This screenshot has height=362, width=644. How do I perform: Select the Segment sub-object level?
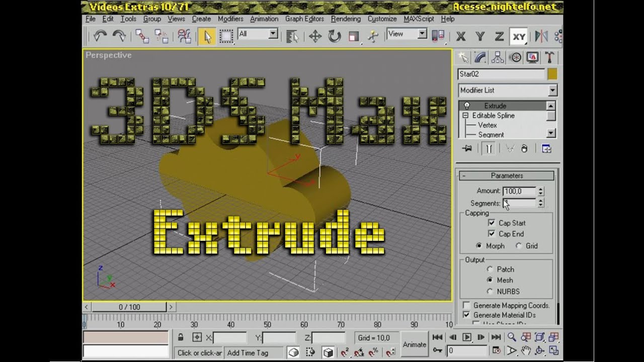491,134
